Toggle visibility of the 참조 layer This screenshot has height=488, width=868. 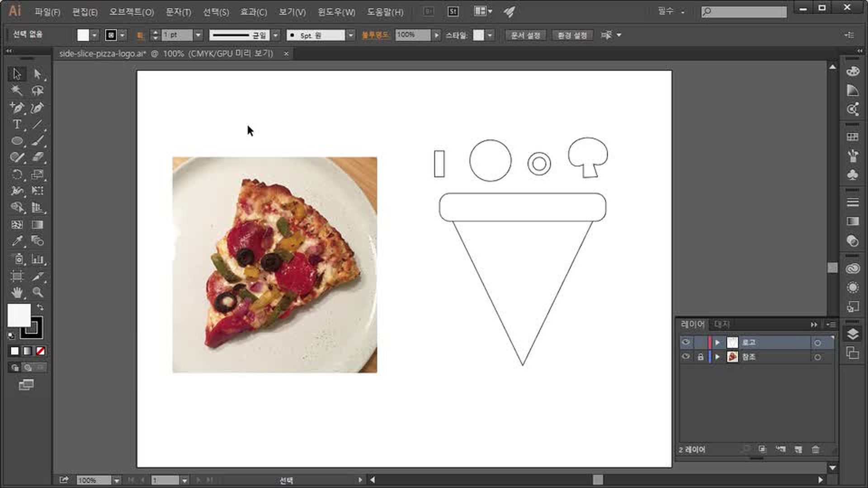point(686,357)
